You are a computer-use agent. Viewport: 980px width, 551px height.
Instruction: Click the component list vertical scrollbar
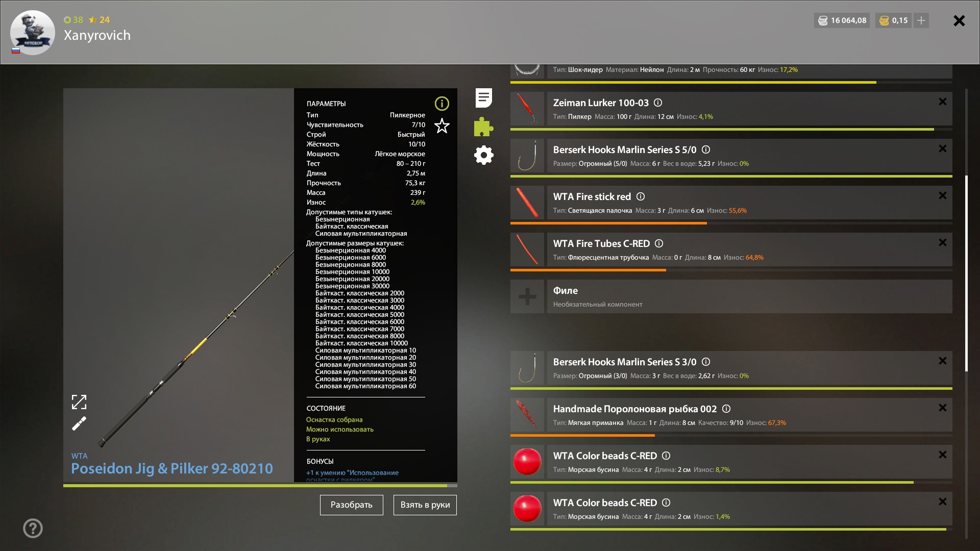coord(966,273)
